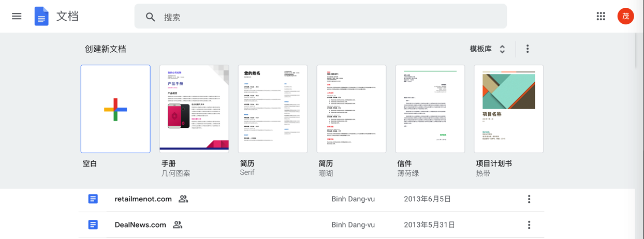Open the Google apps grid

(x=601, y=17)
